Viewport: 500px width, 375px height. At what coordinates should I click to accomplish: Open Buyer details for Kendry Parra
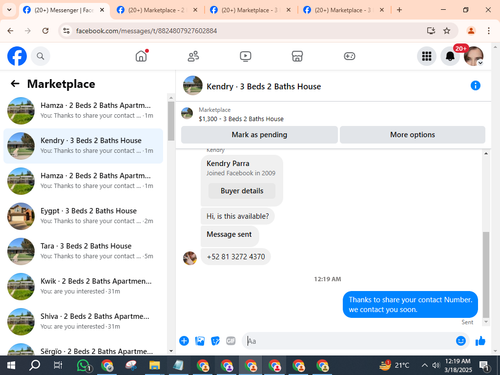click(242, 191)
